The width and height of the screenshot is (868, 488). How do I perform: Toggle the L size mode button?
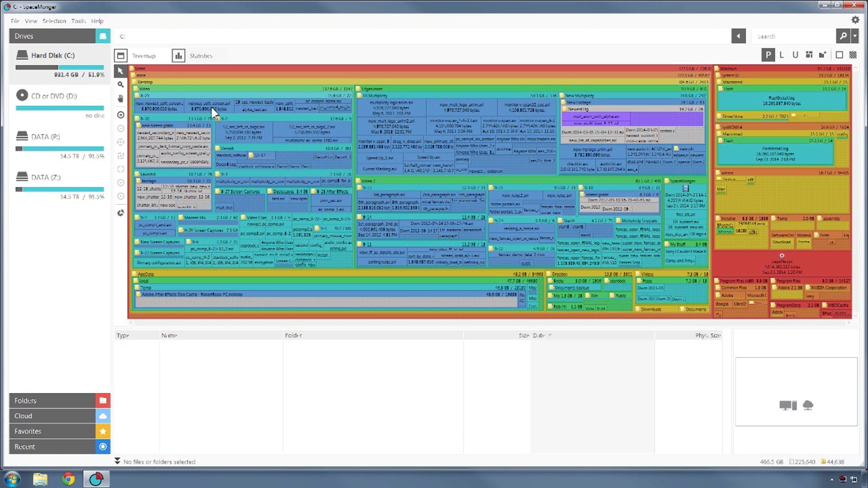pos(782,55)
